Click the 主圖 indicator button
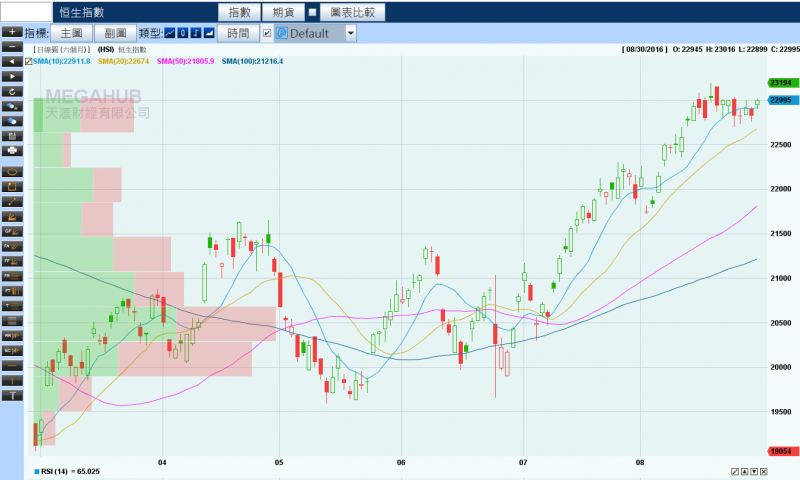Viewport: 800px width, 480px height. 70,33
